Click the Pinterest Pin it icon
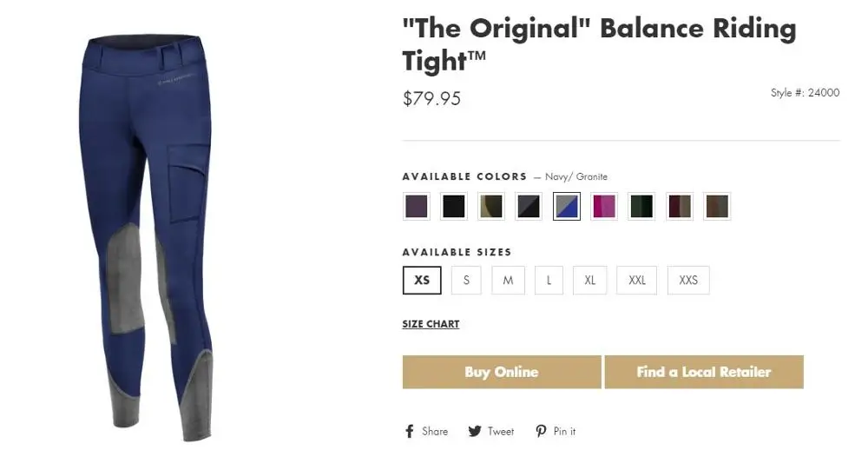 click(541, 432)
